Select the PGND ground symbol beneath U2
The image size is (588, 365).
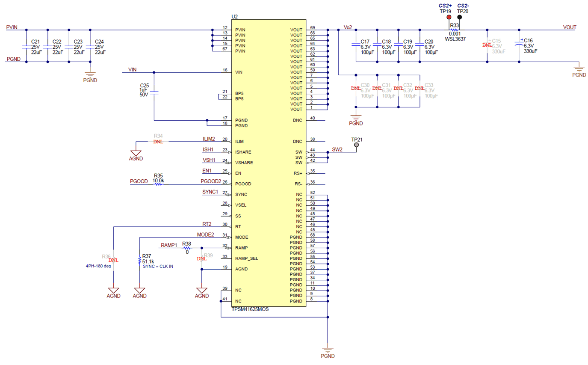point(328,350)
